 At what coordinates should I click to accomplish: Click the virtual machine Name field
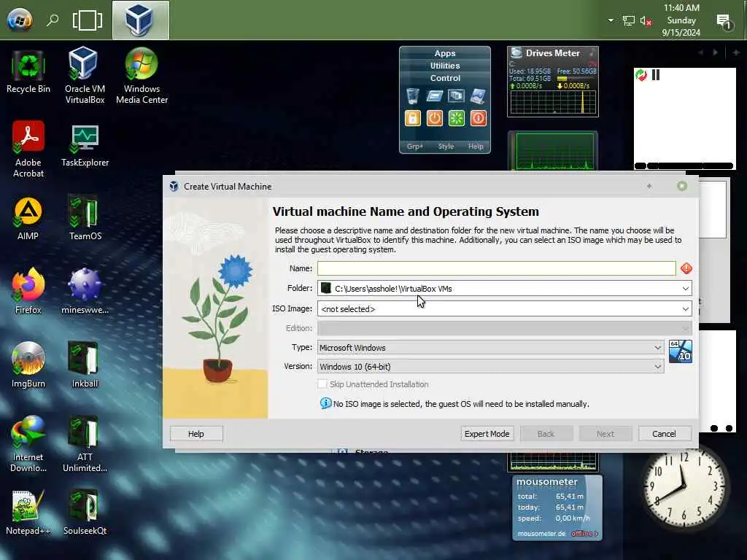point(496,268)
